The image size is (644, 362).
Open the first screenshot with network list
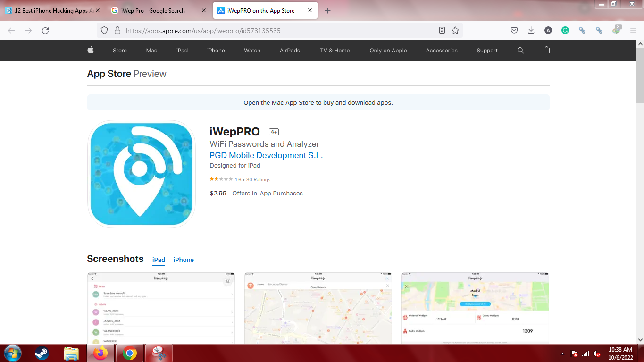[x=161, y=308]
